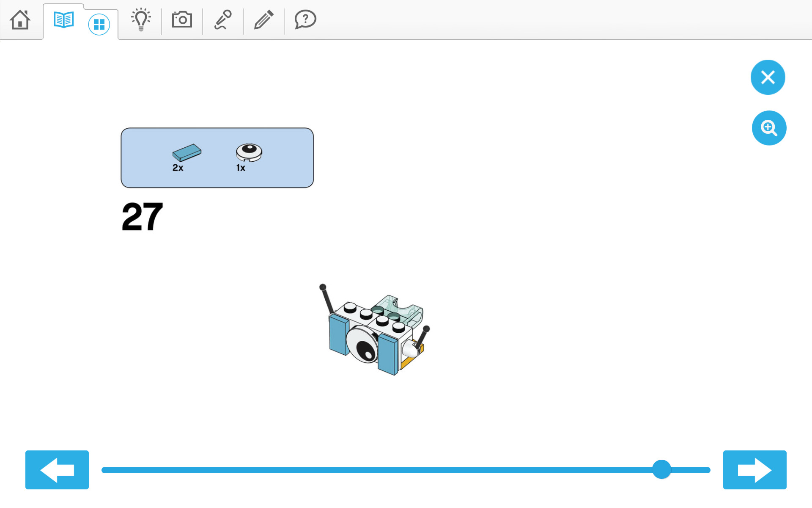Image resolution: width=812 pixels, height=508 pixels.
Task: Select the blue tile part 2x
Action: (187, 153)
